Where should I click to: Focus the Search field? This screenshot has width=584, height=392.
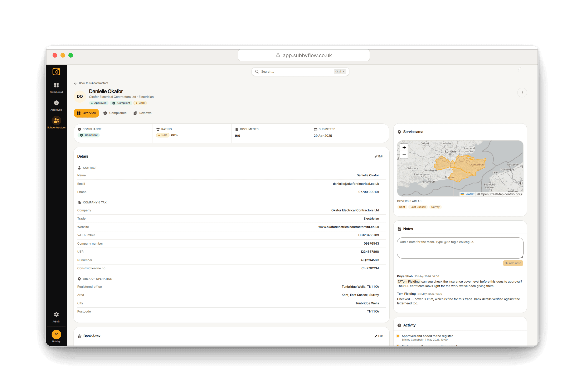pyautogui.click(x=300, y=72)
